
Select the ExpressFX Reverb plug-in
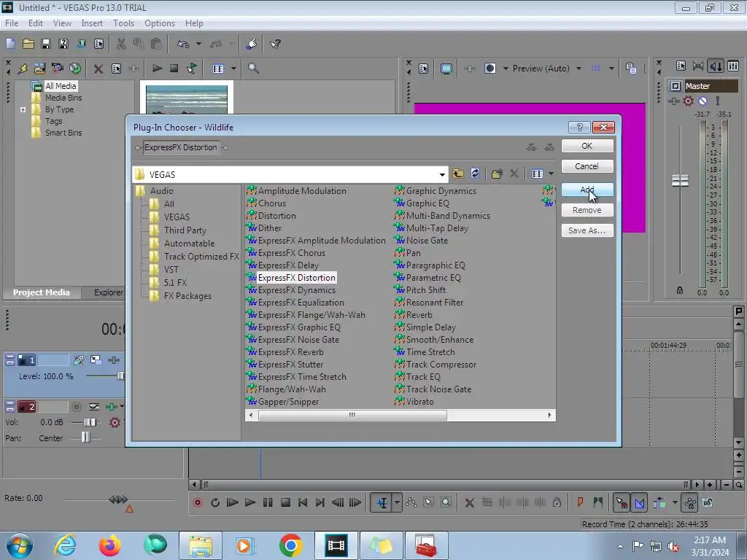pos(290,352)
